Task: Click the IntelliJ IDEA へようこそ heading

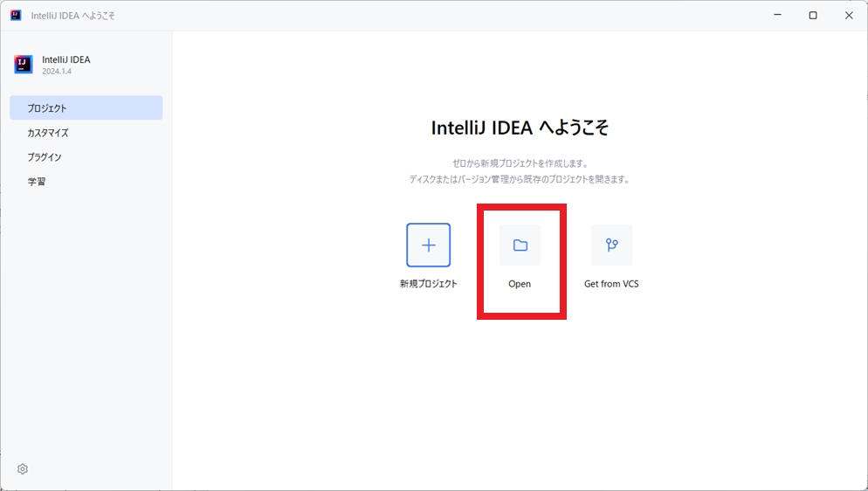Action: coord(520,128)
